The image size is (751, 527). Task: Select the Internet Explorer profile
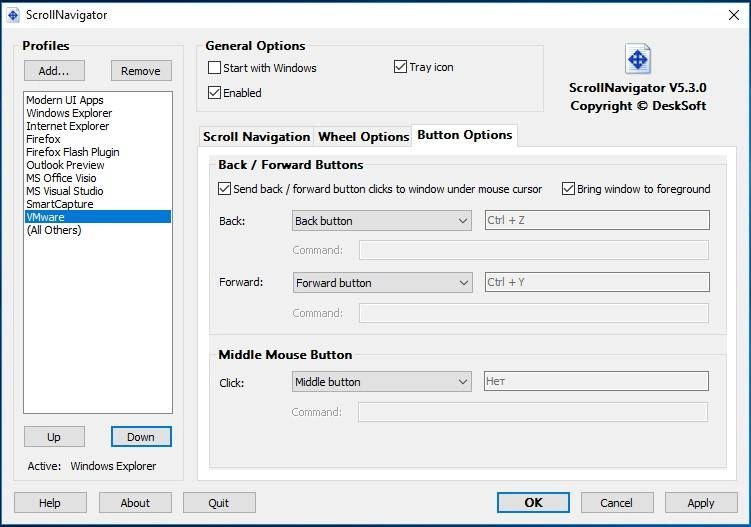(x=98, y=126)
